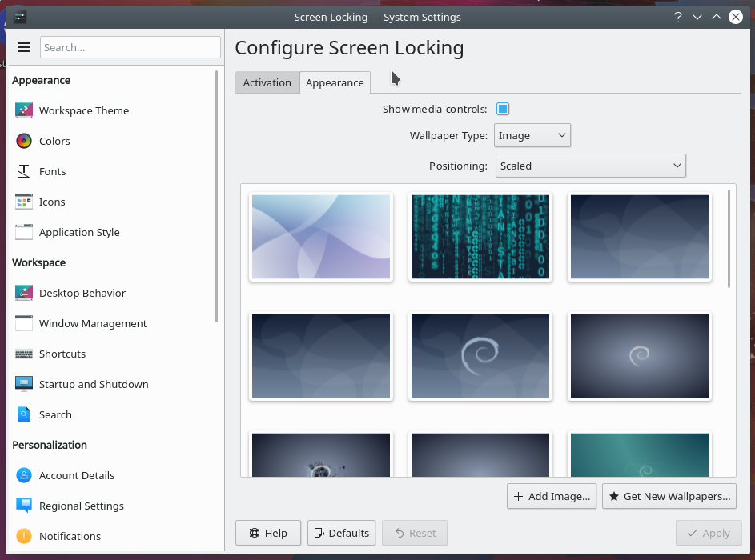Click Get New Wallpapers button
This screenshot has height=560, width=755.
coord(669,496)
